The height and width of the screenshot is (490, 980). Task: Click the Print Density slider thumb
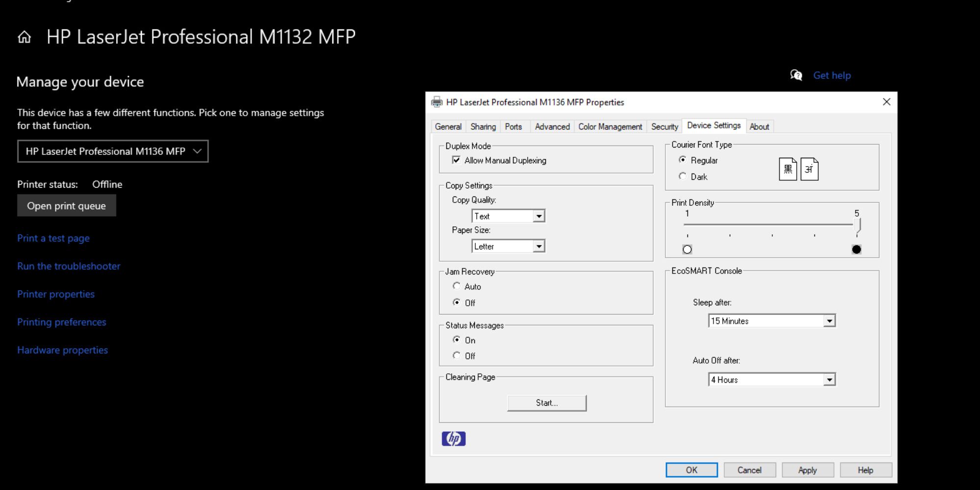[857, 225]
